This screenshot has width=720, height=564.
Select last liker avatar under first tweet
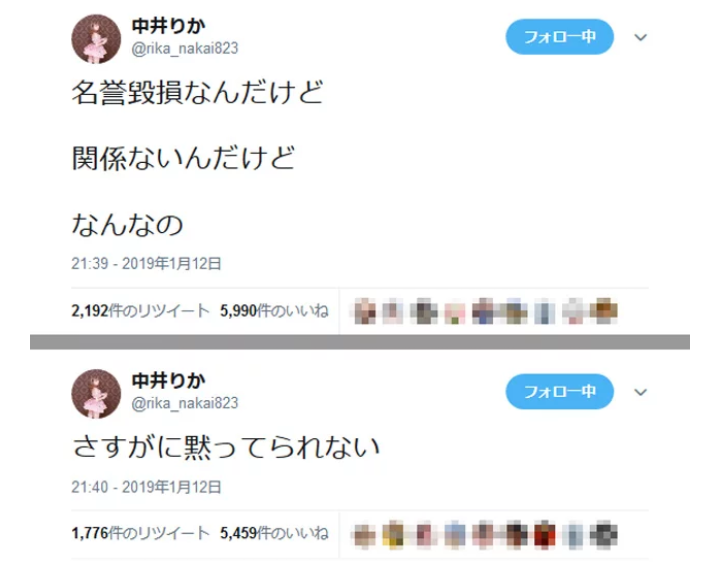[x=604, y=311]
